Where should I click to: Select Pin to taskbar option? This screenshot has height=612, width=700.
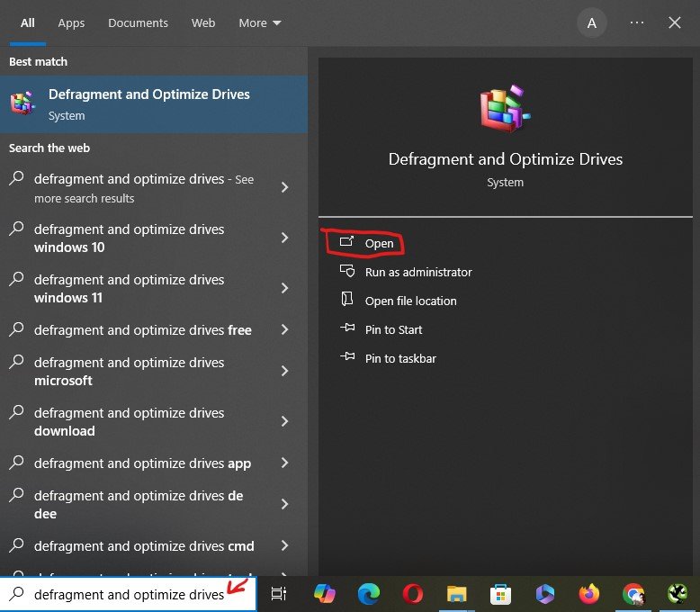tap(400, 358)
